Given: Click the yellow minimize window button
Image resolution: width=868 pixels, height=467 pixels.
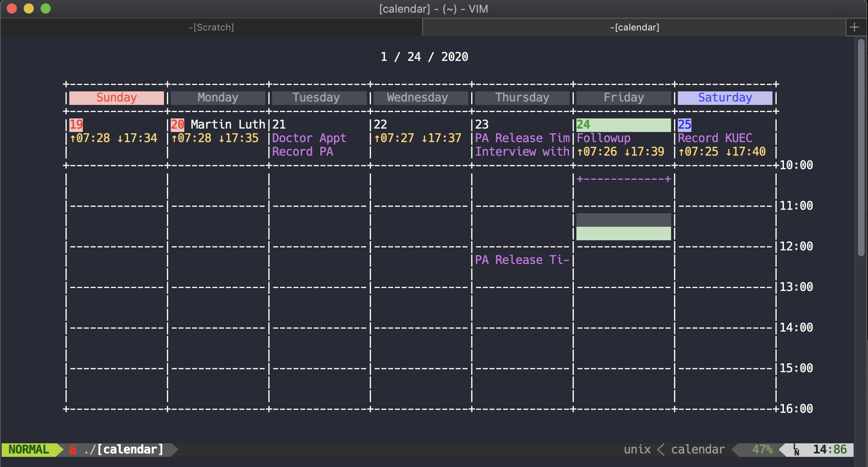Looking at the screenshot, I should click(28, 8).
